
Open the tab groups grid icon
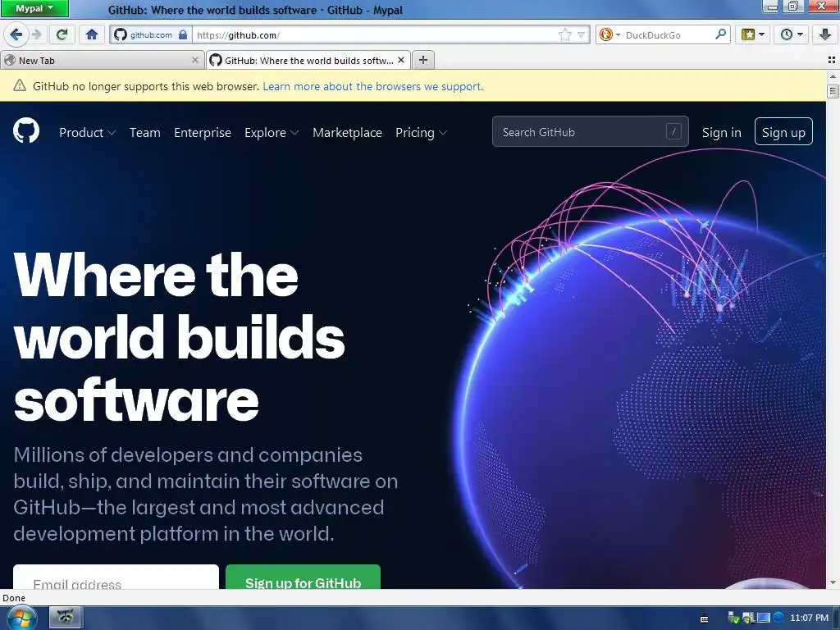[x=832, y=60]
